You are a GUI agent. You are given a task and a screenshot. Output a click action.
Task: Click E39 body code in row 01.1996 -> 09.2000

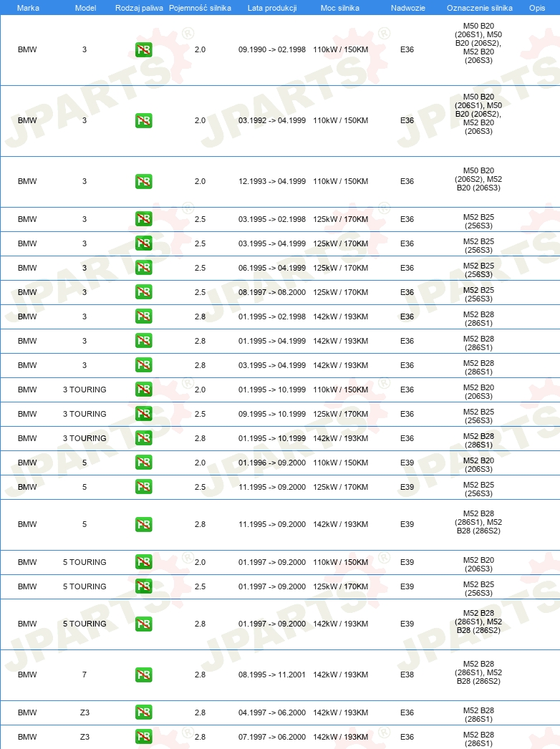407,463
